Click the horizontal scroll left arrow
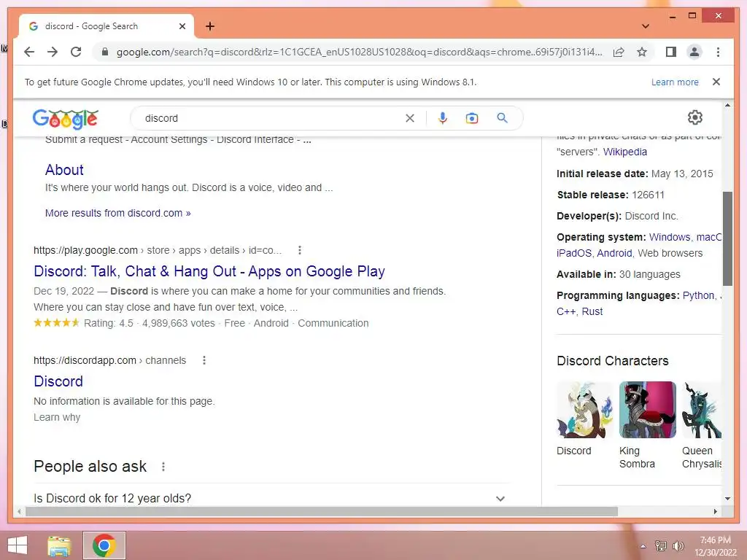Screen dimensions: 747x560 19,511
